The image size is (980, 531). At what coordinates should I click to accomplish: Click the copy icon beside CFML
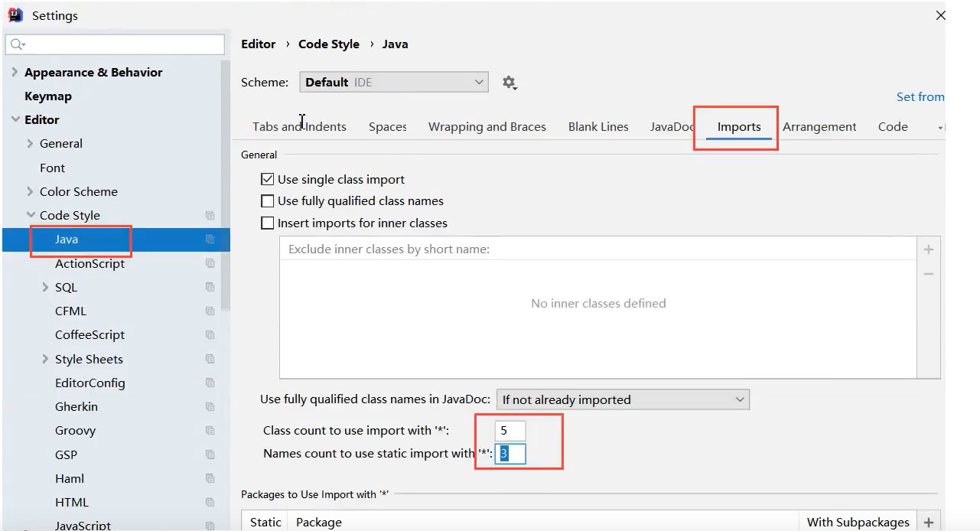[210, 311]
